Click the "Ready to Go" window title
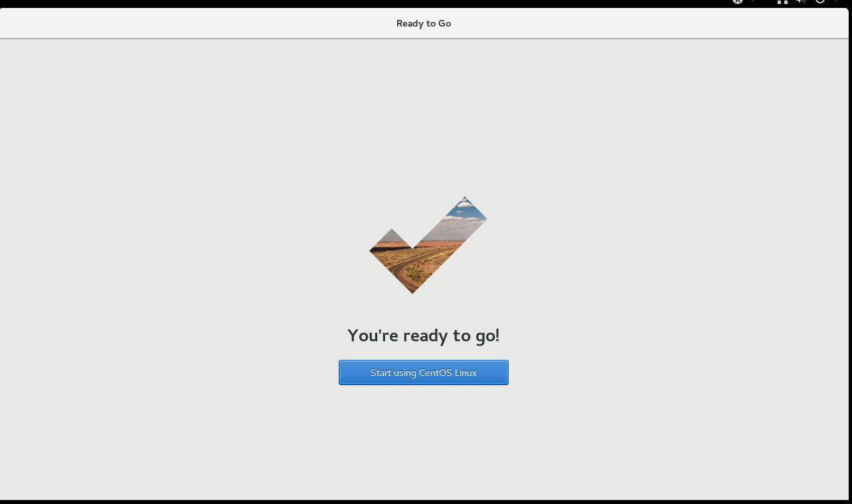The width and height of the screenshot is (852, 504). [424, 23]
